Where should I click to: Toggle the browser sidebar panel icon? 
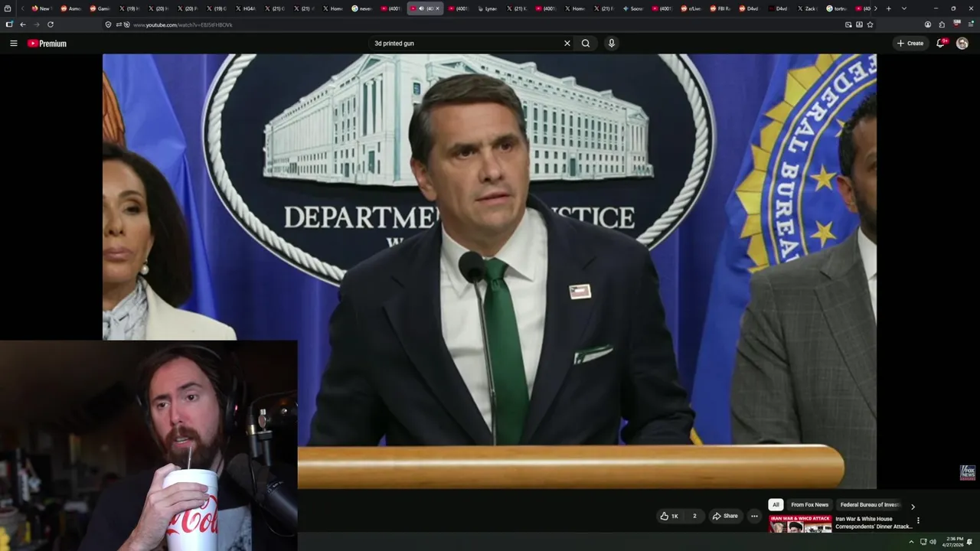click(8, 24)
